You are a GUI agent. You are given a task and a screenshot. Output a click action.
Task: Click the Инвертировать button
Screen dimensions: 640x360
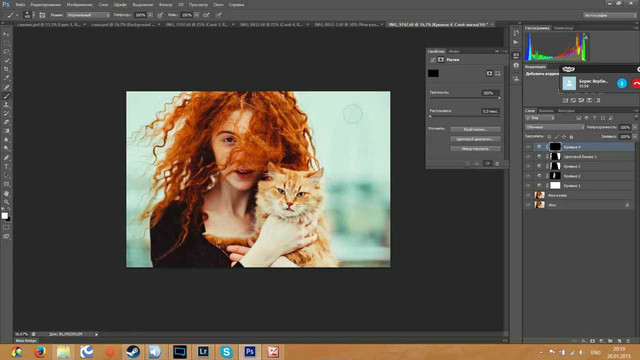coord(475,149)
